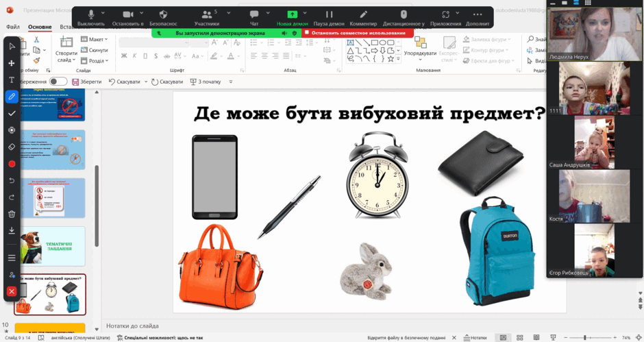Open Заливка фігури dropdown
The width and height of the screenshot is (644, 342).
pyautogui.click(x=487, y=40)
